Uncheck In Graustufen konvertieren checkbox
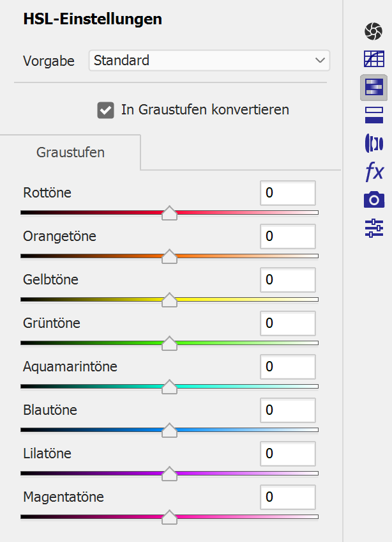This screenshot has width=392, height=542. coord(105,110)
